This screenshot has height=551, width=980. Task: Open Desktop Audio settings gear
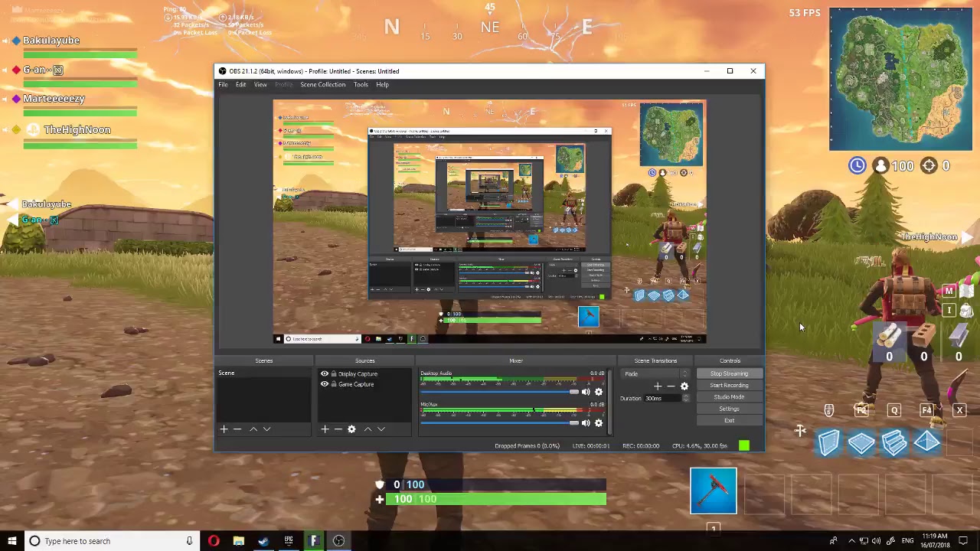click(x=599, y=392)
